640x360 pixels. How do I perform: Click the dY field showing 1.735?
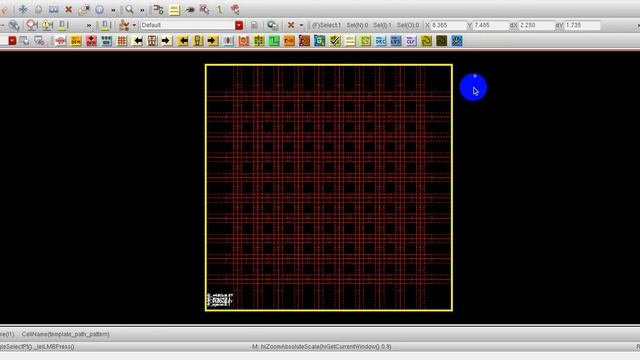[583, 25]
